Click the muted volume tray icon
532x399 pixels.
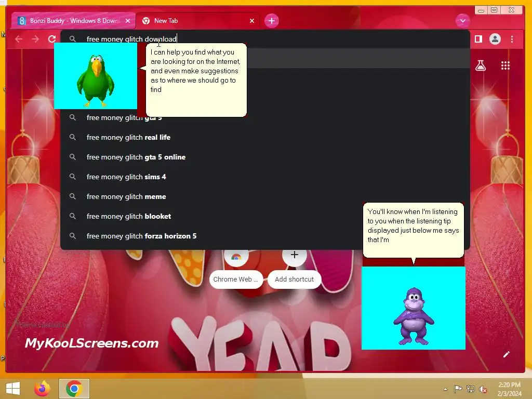[483, 389]
